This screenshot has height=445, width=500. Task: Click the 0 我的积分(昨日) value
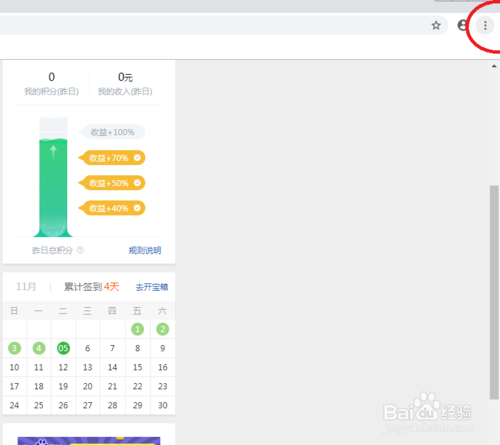pos(51,77)
